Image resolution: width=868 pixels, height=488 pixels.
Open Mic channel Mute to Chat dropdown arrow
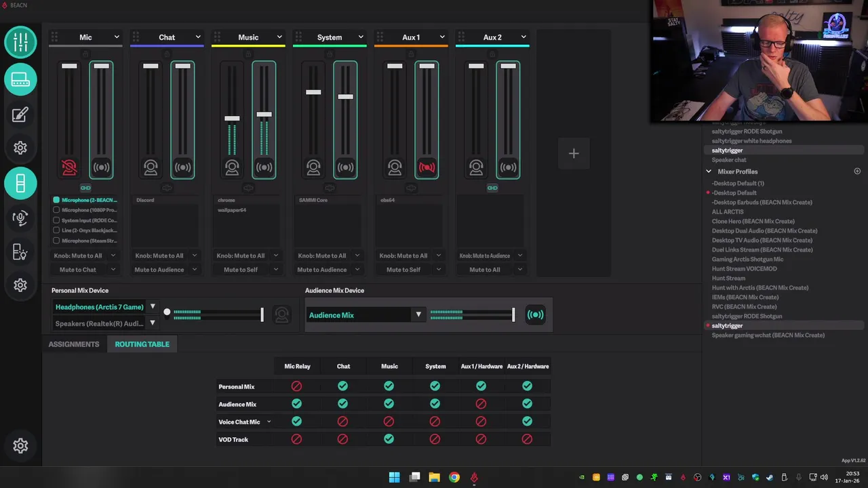click(x=113, y=270)
